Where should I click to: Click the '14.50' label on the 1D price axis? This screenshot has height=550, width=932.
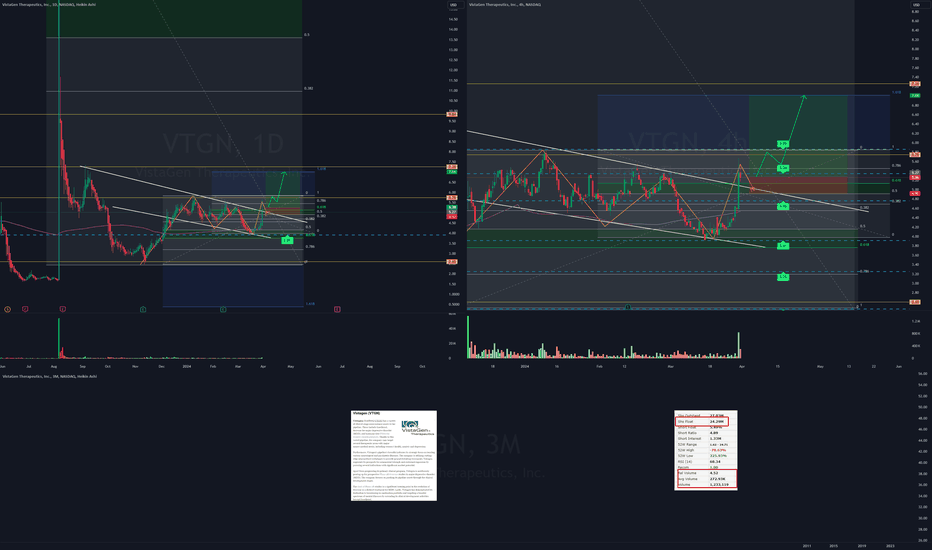tap(453, 19)
